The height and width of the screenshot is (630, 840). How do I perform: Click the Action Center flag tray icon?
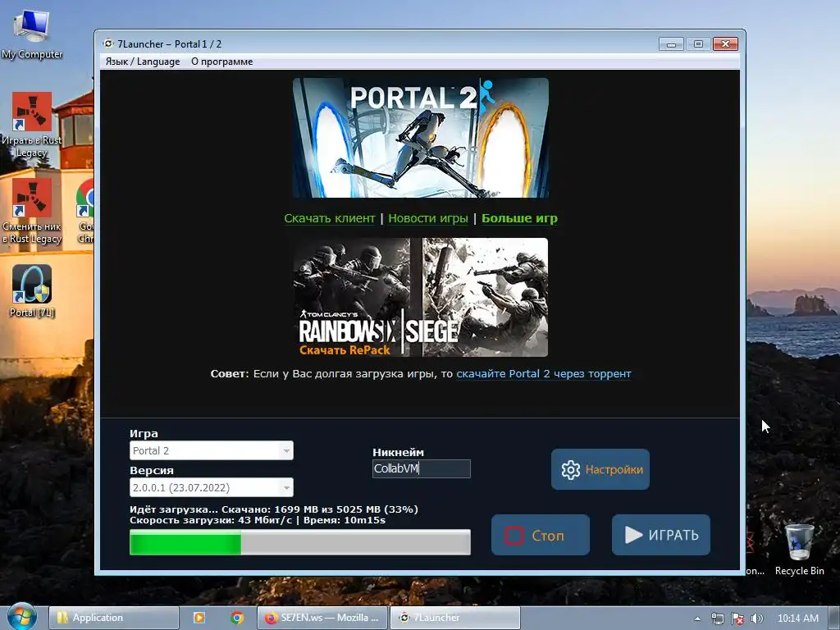click(737, 619)
